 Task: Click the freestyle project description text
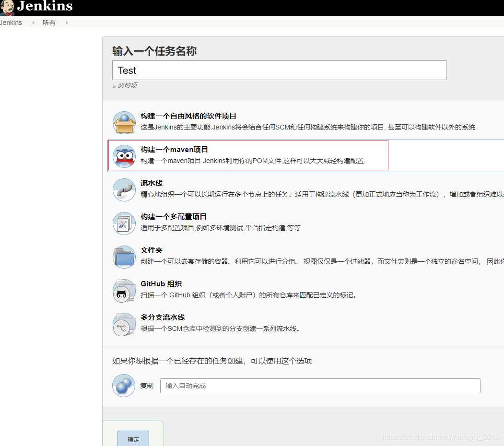coord(308,128)
